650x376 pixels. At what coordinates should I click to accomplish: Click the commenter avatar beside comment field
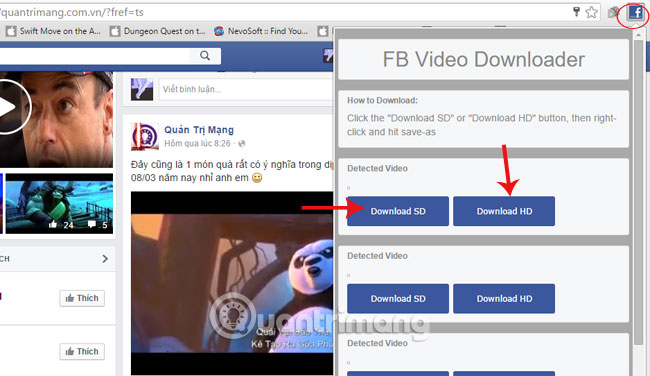(x=142, y=89)
